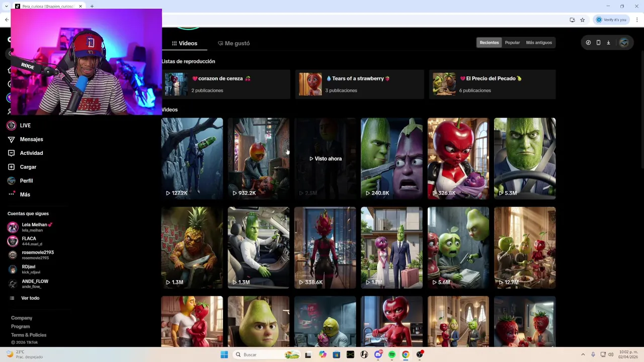This screenshot has width=644, height=362.
Task: Sort videos by Más antiguos
Action: (x=539, y=43)
